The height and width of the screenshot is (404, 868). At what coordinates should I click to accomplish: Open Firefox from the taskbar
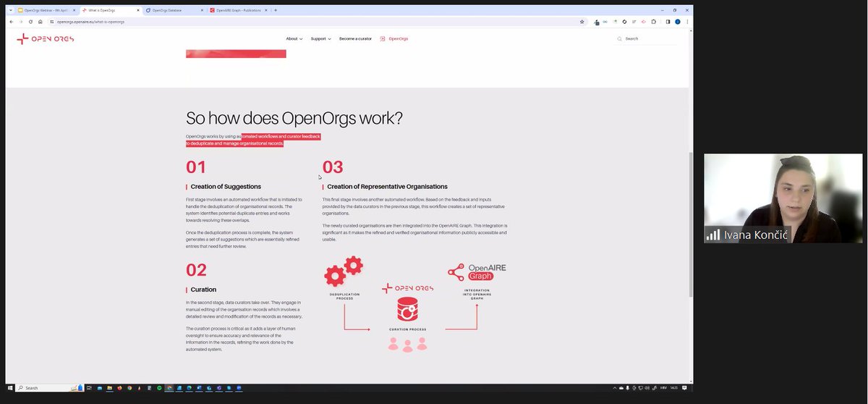[119, 387]
